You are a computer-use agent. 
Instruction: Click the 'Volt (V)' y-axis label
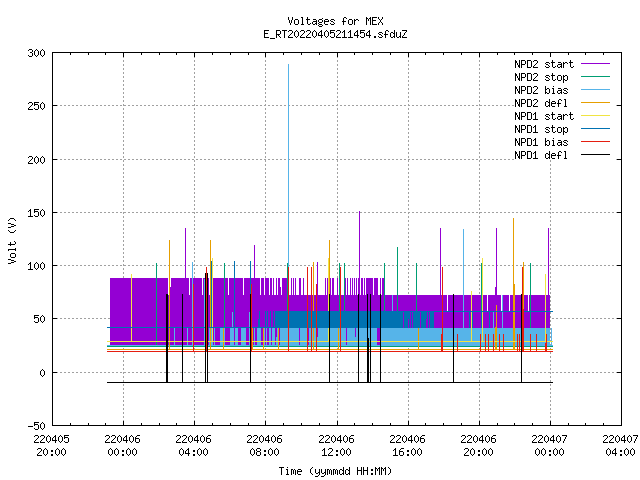[12, 241]
